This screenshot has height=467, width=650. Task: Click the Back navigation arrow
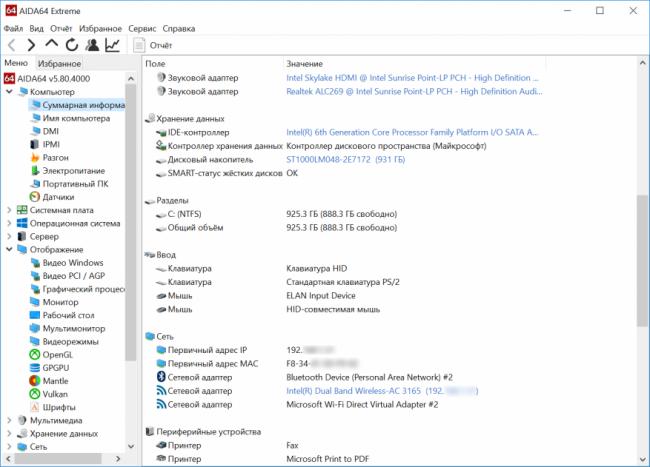12,45
